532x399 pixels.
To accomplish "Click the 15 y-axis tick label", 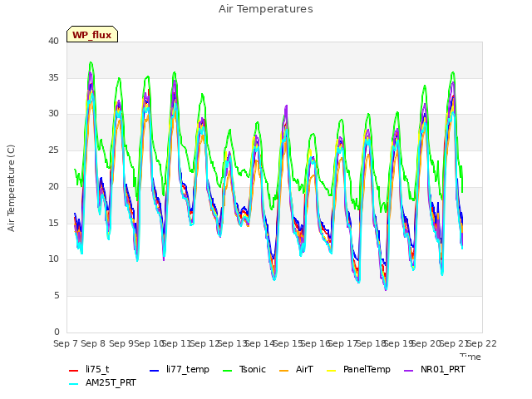I will click(x=53, y=223).
